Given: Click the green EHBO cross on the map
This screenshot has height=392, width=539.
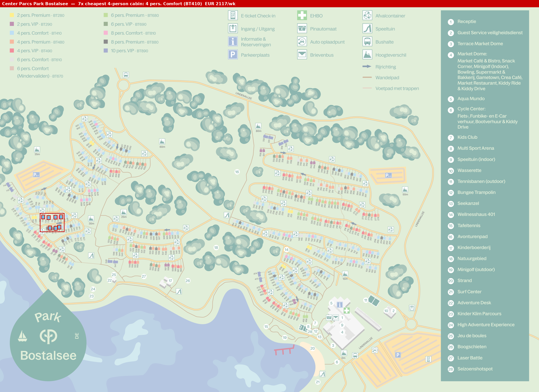Looking at the screenshot, I should 347,310.
